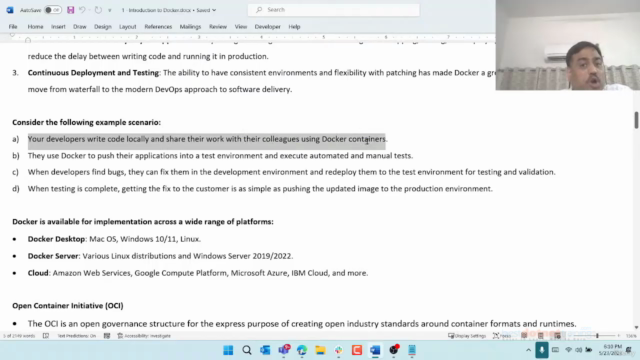Click the word count in status bar
This screenshot has height=360, width=640.
pyautogui.click(x=19, y=336)
